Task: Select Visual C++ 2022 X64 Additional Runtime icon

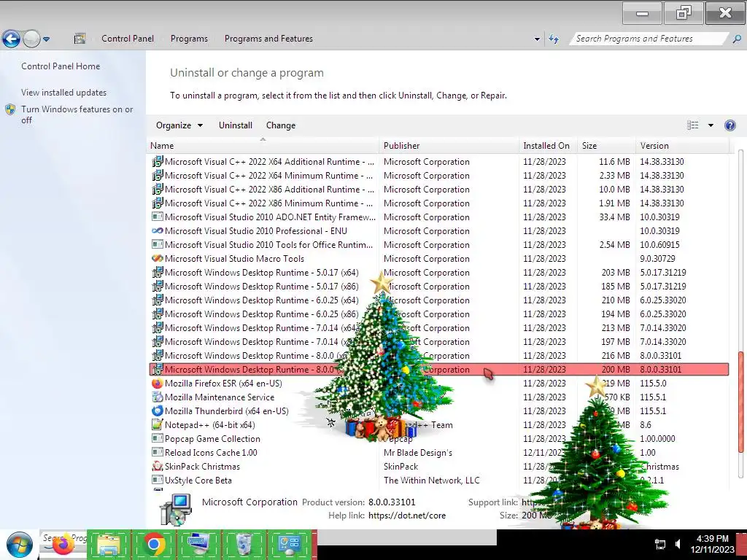Action: coord(158,161)
